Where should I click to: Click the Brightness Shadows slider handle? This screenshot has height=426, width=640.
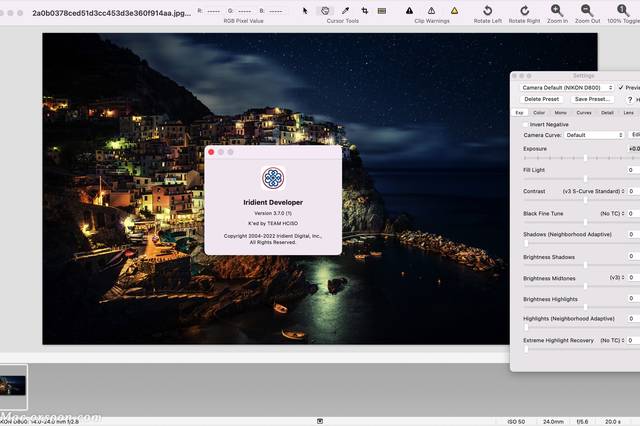click(x=585, y=265)
